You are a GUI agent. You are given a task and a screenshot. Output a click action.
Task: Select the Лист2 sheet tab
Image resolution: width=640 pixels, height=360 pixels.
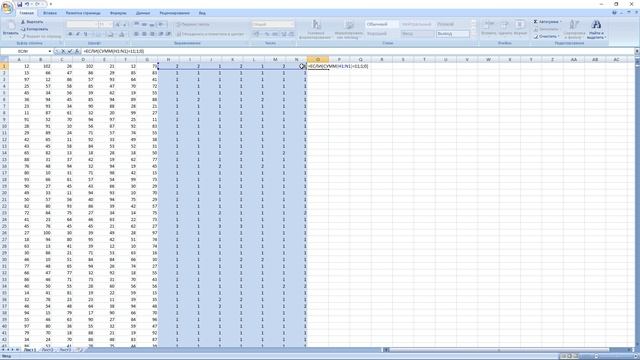[x=47, y=350]
